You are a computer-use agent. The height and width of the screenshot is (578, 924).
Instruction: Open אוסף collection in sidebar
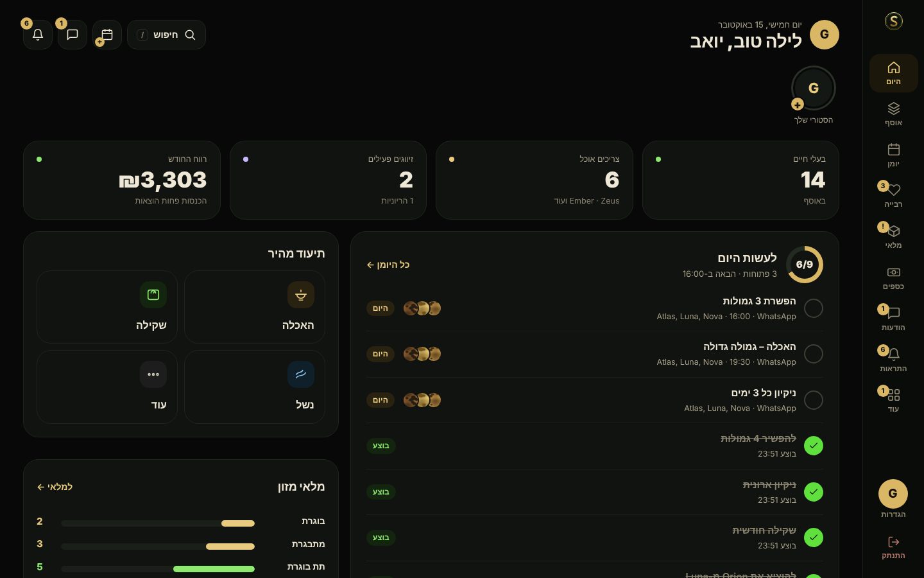click(893, 114)
